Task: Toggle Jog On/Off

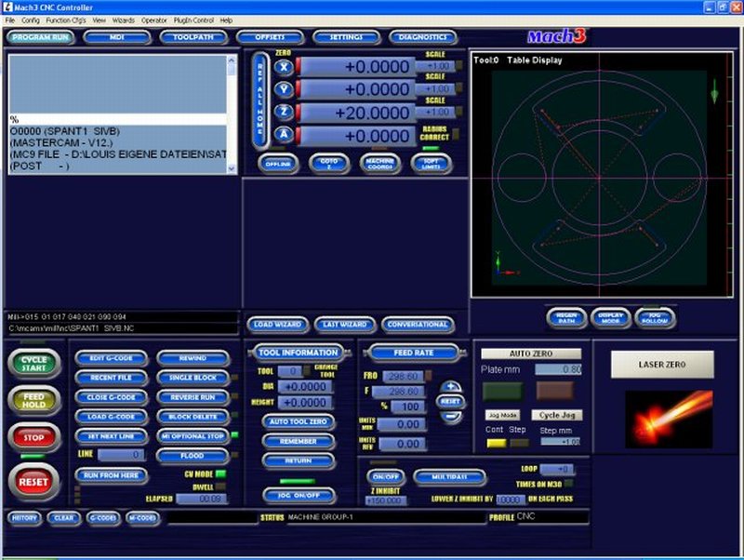Action: 299,495
